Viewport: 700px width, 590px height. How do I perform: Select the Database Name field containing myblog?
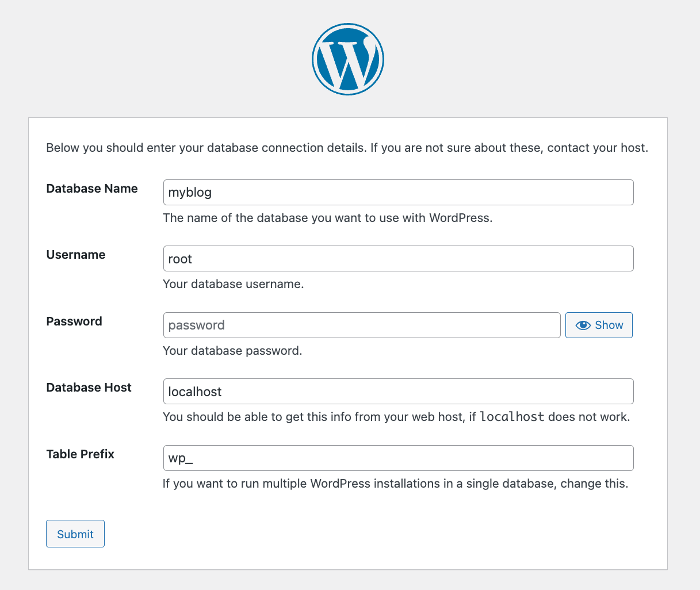tap(398, 192)
